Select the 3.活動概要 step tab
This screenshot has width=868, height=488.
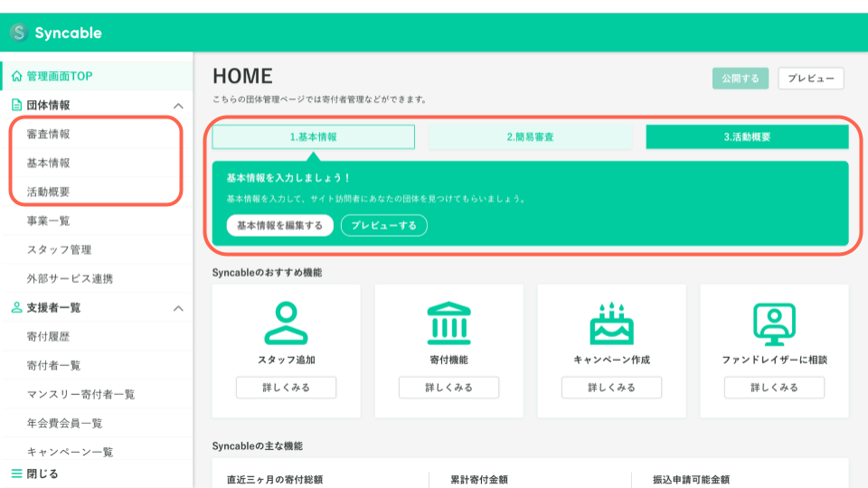click(748, 136)
